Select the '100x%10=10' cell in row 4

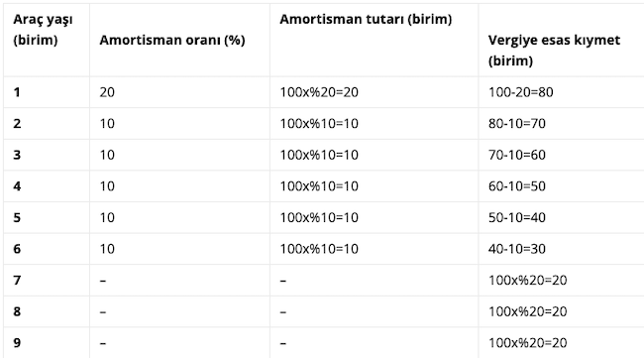[319, 186]
